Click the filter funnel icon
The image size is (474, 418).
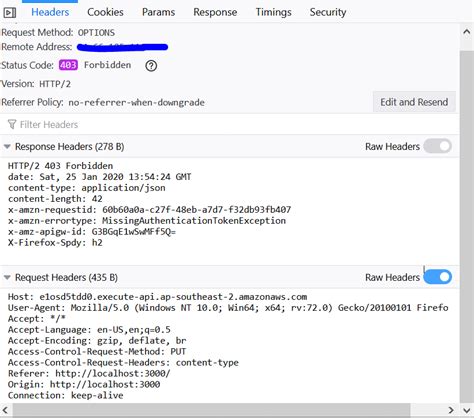(x=12, y=124)
